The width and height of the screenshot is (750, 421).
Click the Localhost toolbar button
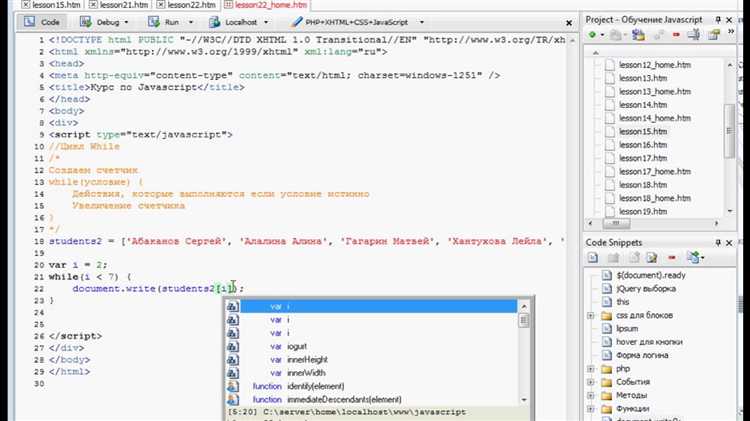click(233, 22)
